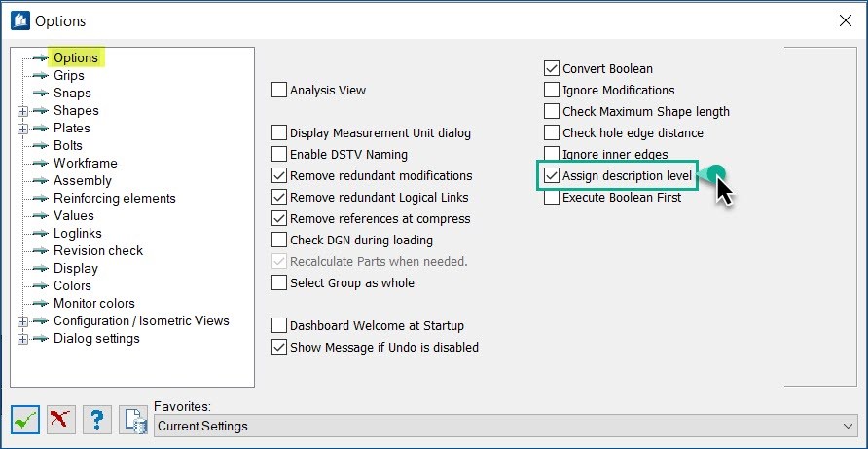Select Configuration / Isometric Views item
Viewport: 868px width, 449px height.
click(141, 321)
